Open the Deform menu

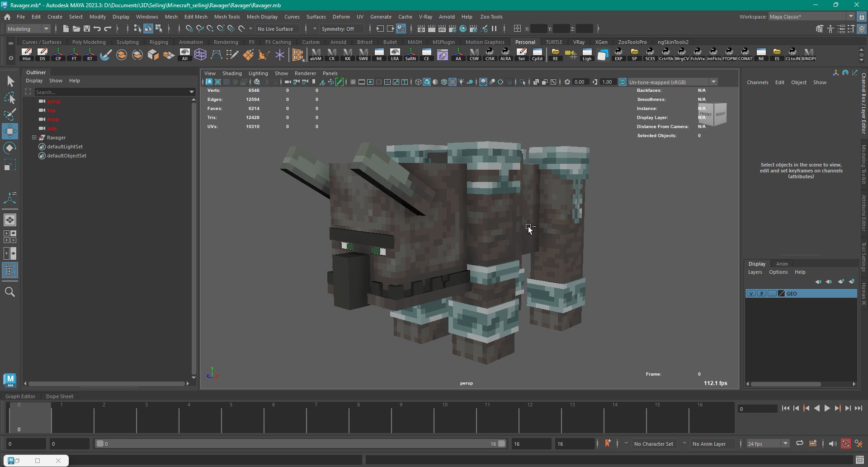341,17
